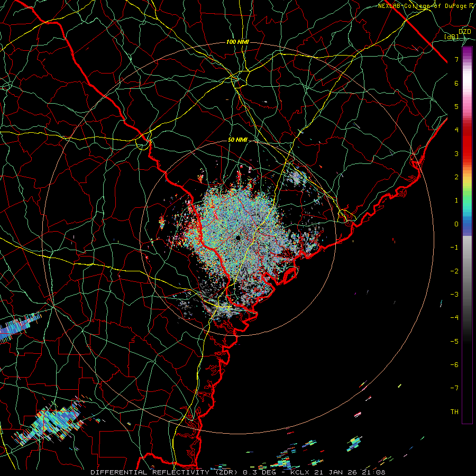Click the "5" value on the dB scale
Screen dimensions: 476x476
click(x=456, y=106)
